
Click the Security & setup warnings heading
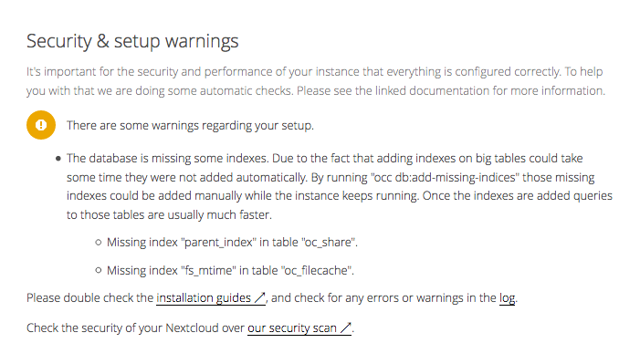pos(132,41)
